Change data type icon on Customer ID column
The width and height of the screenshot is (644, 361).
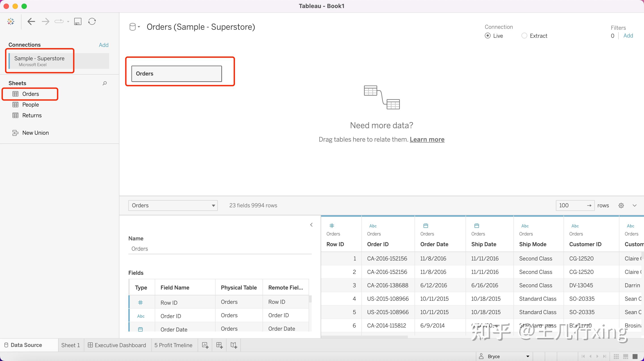point(575,226)
